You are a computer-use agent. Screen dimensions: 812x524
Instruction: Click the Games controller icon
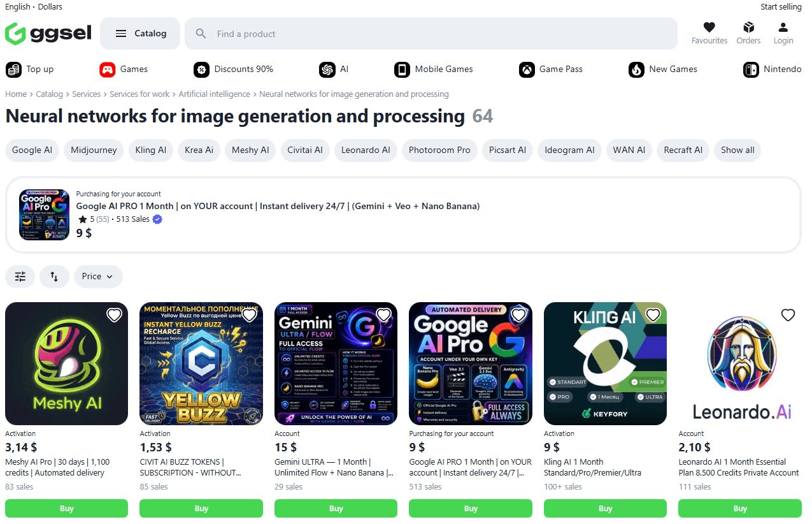click(108, 69)
